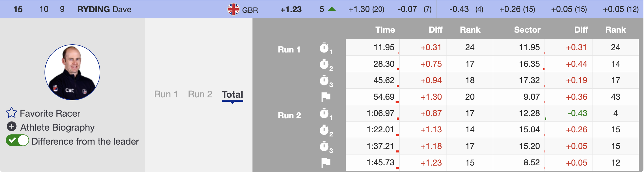Click Run 1 third intermediate stopwatch icon
Viewport: 644px width, 172px height.
[324, 80]
